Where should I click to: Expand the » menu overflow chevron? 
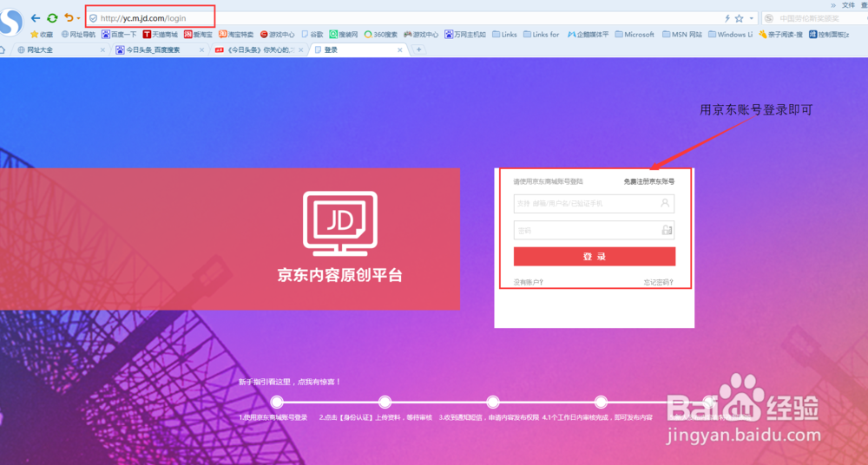pos(833,5)
